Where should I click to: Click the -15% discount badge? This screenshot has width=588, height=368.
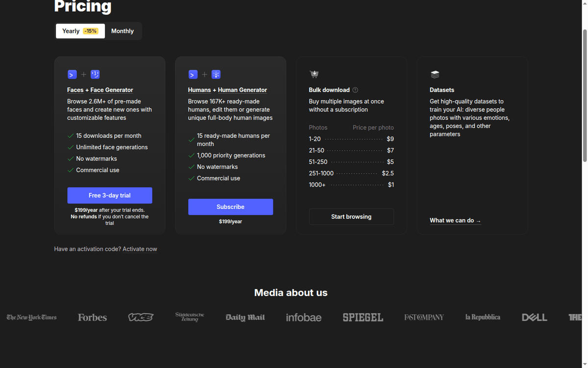tap(91, 31)
